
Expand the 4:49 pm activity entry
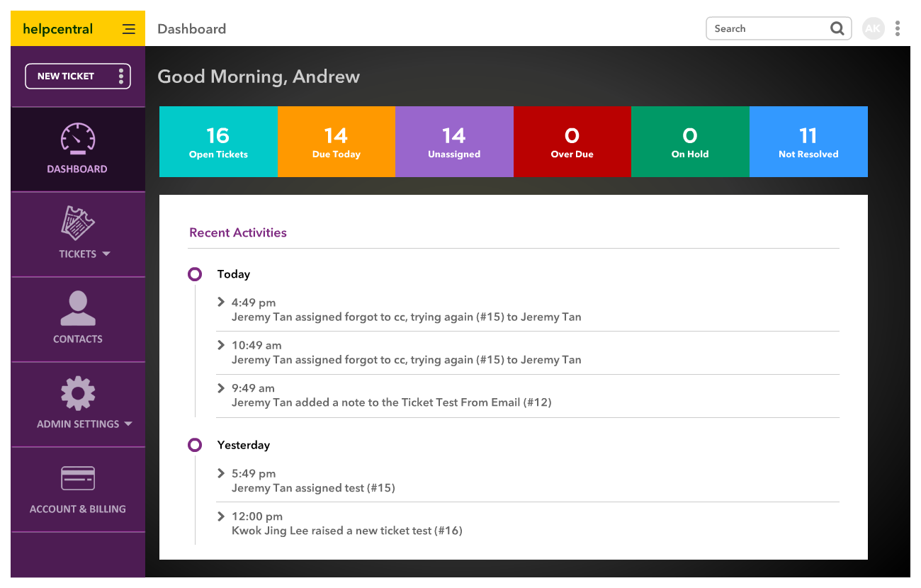(x=221, y=303)
